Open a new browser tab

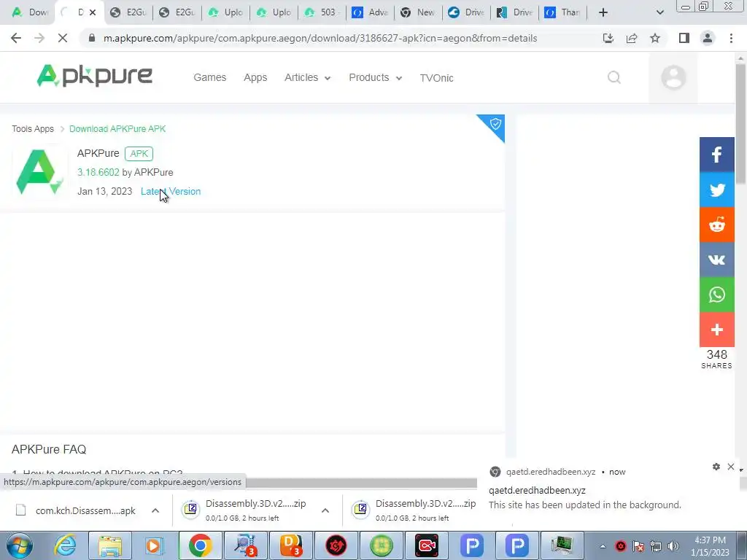[603, 12]
